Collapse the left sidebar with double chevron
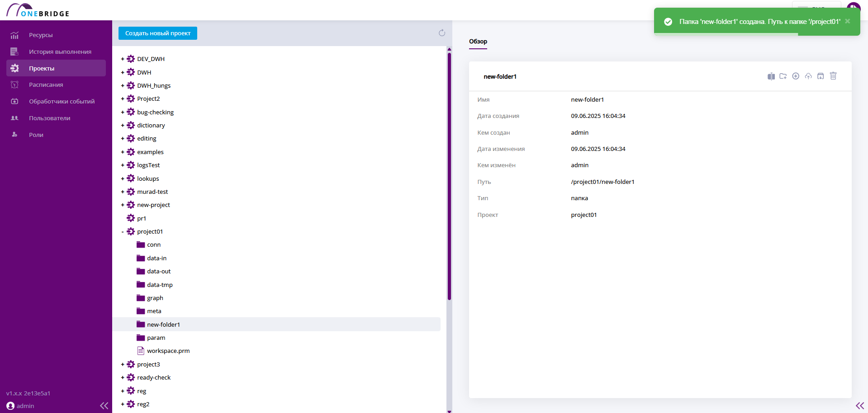The image size is (868, 413). 104,406
